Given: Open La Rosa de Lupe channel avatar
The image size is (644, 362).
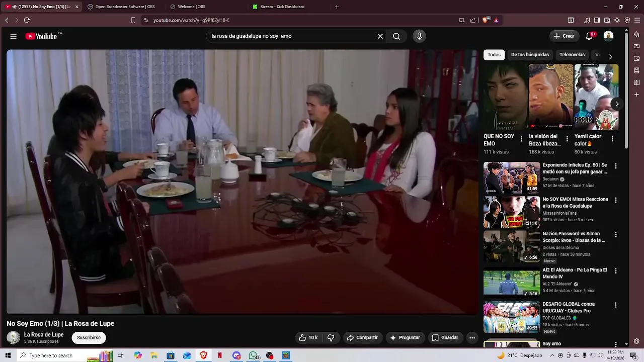Looking at the screenshot, I should [x=13, y=338].
